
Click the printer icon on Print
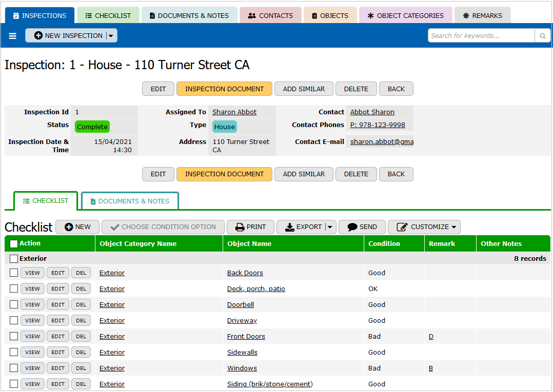239,227
